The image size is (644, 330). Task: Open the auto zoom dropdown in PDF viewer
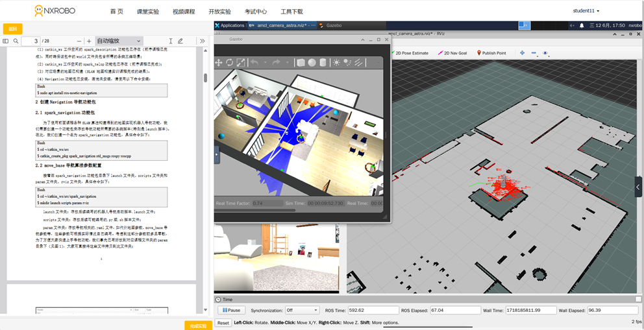pyautogui.click(x=119, y=41)
